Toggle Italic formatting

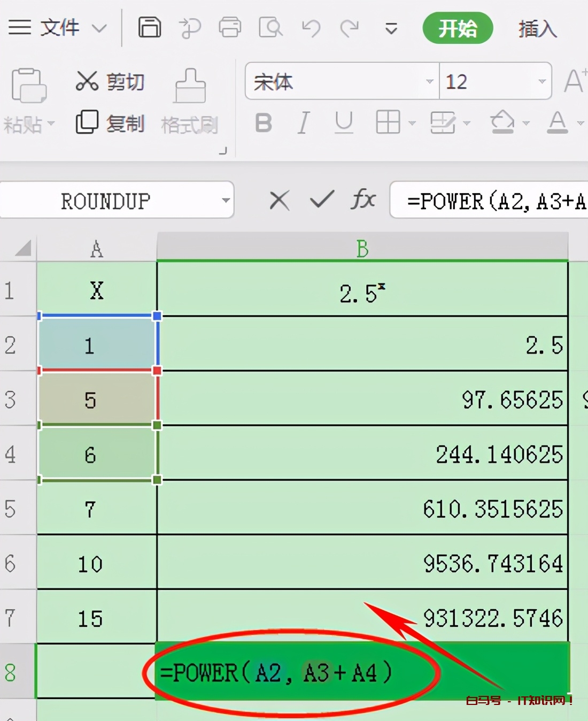pyautogui.click(x=304, y=123)
